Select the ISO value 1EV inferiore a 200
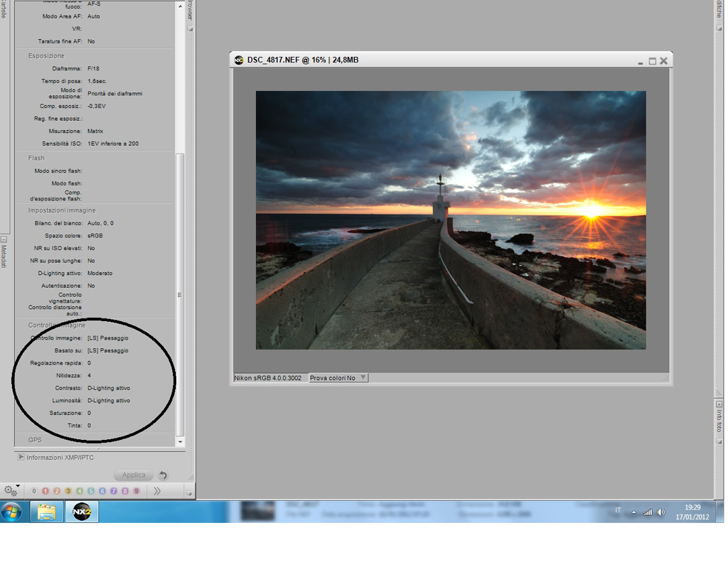Viewport: 728px width, 582px height. click(113, 144)
